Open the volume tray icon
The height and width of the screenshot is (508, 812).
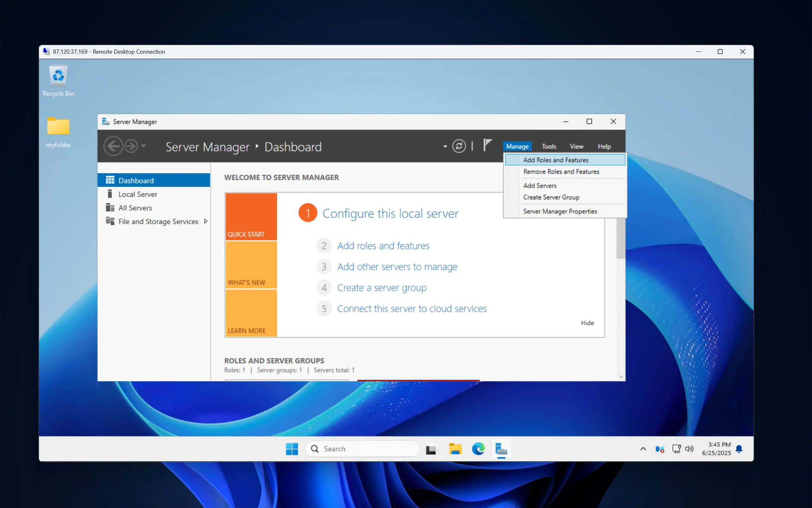pyautogui.click(x=689, y=449)
